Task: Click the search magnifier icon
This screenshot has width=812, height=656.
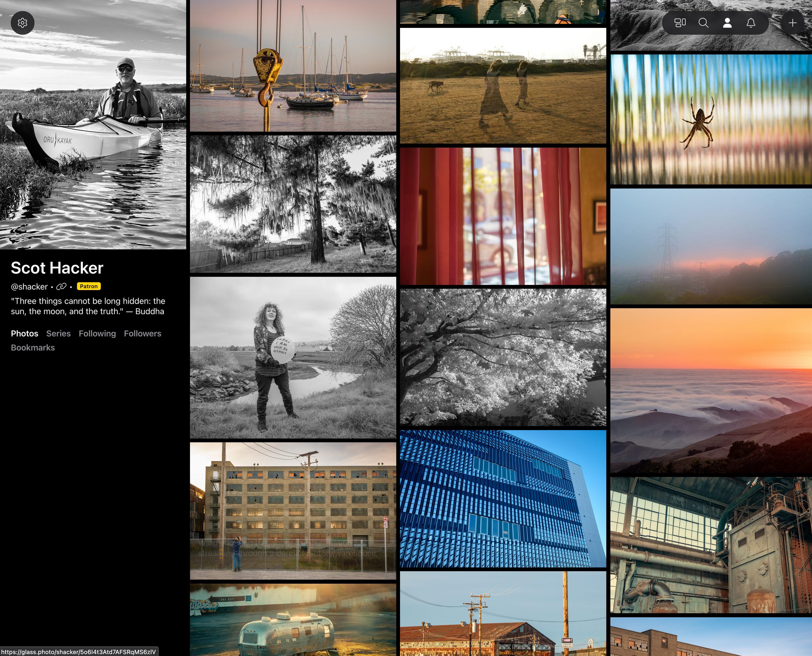Action: [703, 23]
